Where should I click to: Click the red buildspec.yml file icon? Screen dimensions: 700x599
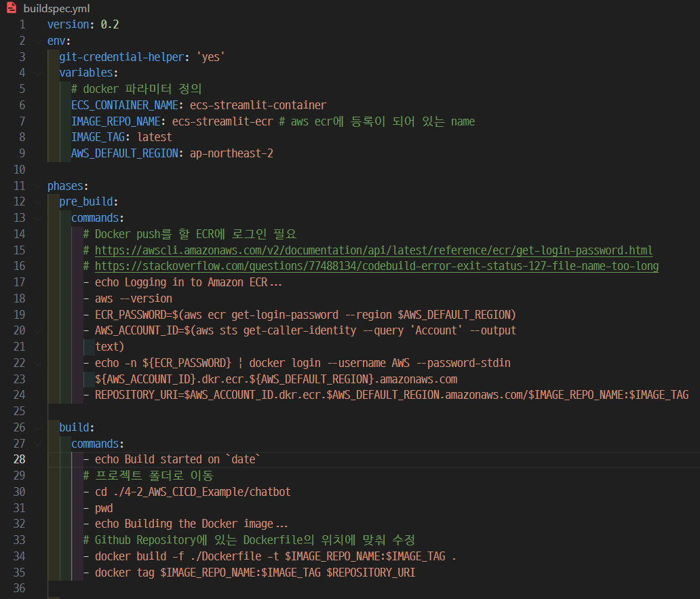12,7
